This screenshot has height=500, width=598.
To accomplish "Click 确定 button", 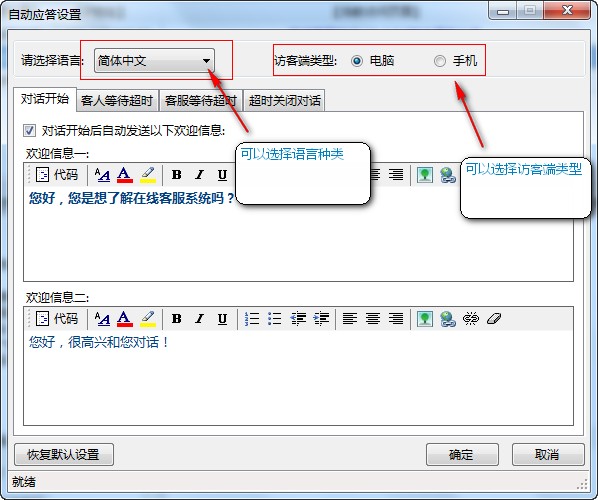I will pyautogui.click(x=462, y=454).
